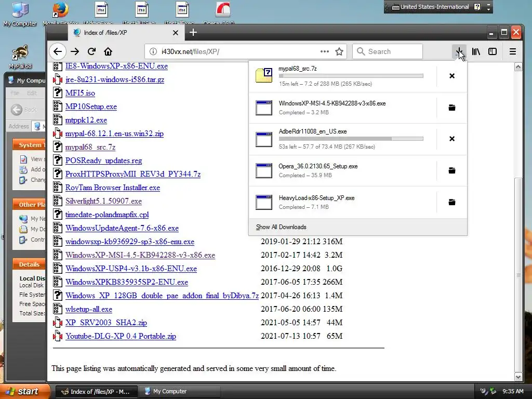
Task: Open Edit menu in My Computer window
Action: (32, 93)
